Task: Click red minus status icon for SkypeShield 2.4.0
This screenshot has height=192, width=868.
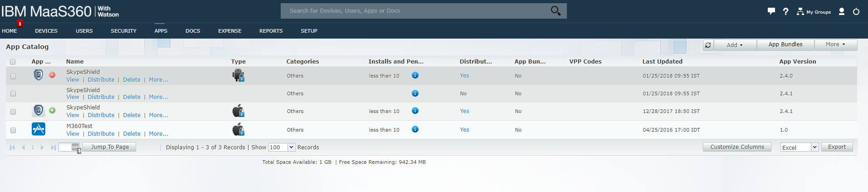Action: click(x=52, y=75)
